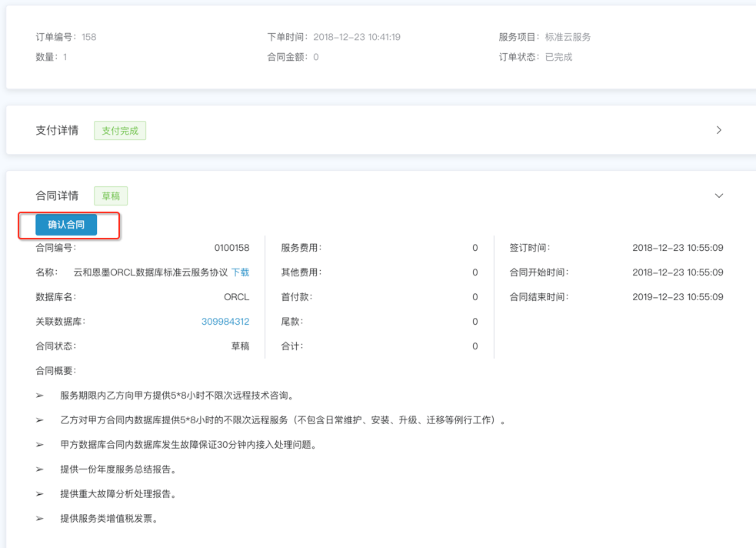Click the order status 已完成 text
This screenshot has height=548, width=756.
tap(558, 57)
